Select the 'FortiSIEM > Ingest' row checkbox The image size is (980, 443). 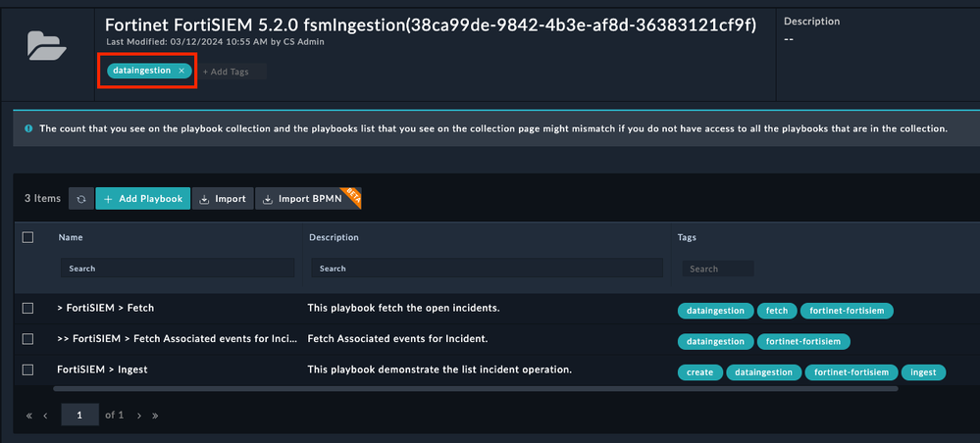click(x=27, y=369)
